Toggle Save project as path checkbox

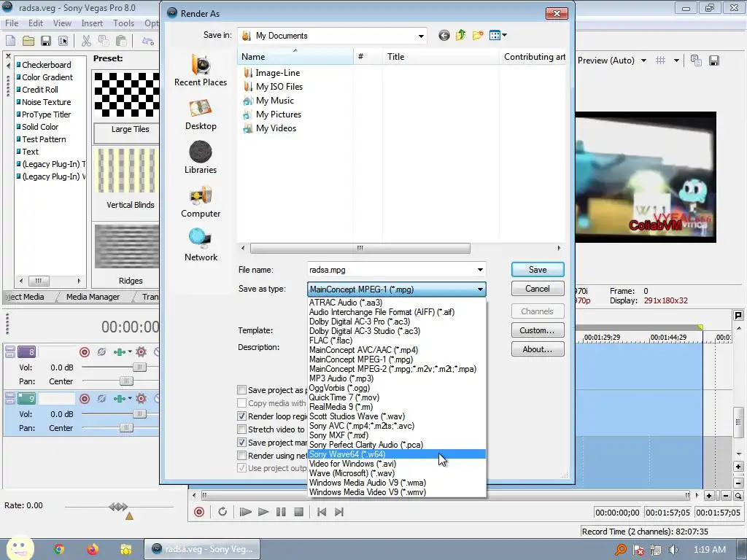tap(242, 390)
